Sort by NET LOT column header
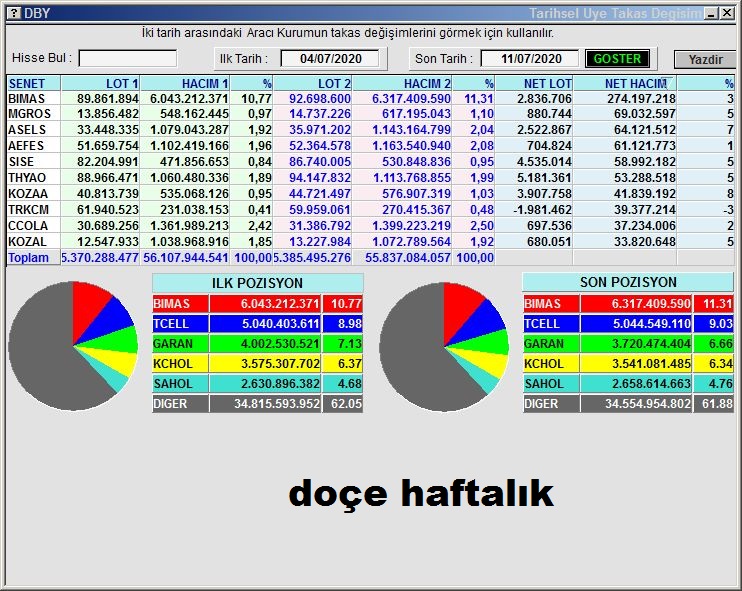This screenshot has width=742, height=591. click(x=534, y=83)
